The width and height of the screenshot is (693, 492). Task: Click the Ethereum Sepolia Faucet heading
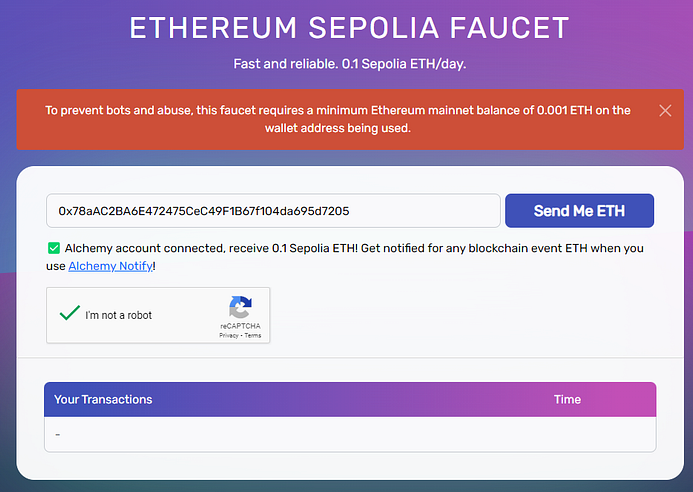pos(350,28)
